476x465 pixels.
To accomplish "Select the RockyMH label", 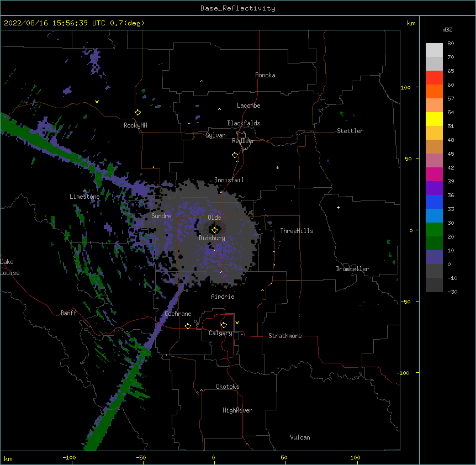I will point(135,125).
